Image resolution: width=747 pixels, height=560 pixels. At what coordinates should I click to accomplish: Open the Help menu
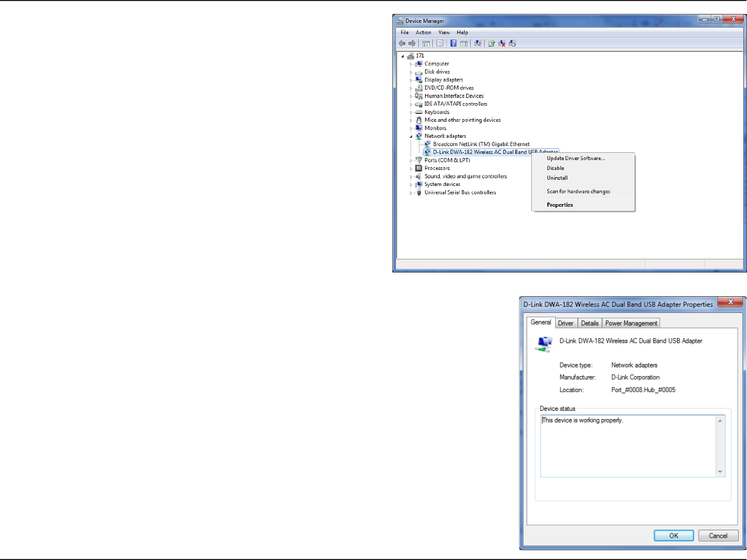462,32
